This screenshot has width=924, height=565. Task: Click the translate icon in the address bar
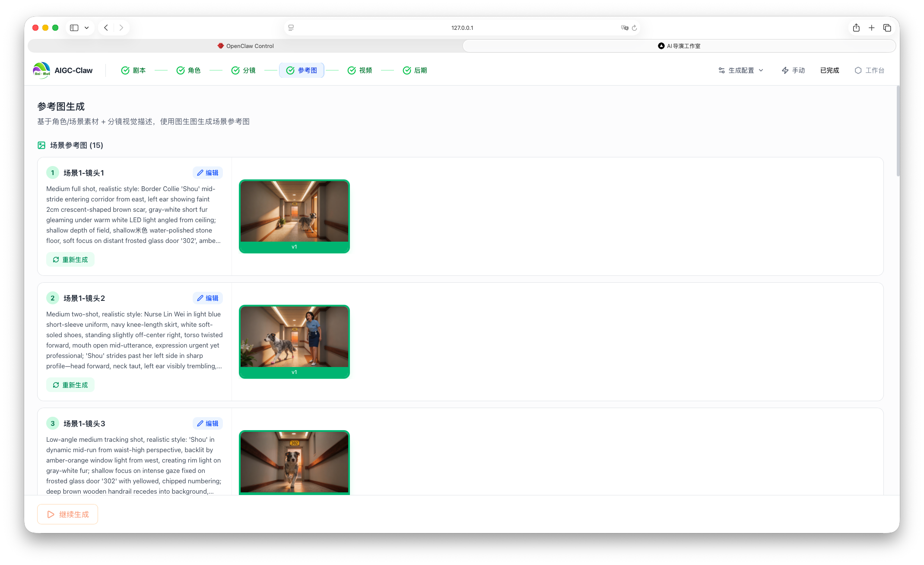coord(624,28)
